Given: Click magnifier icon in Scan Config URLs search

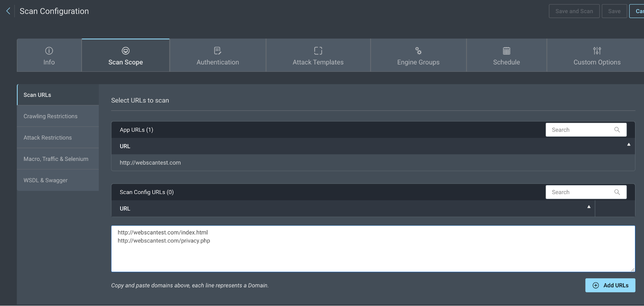Looking at the screenshot, I should 617,192.
